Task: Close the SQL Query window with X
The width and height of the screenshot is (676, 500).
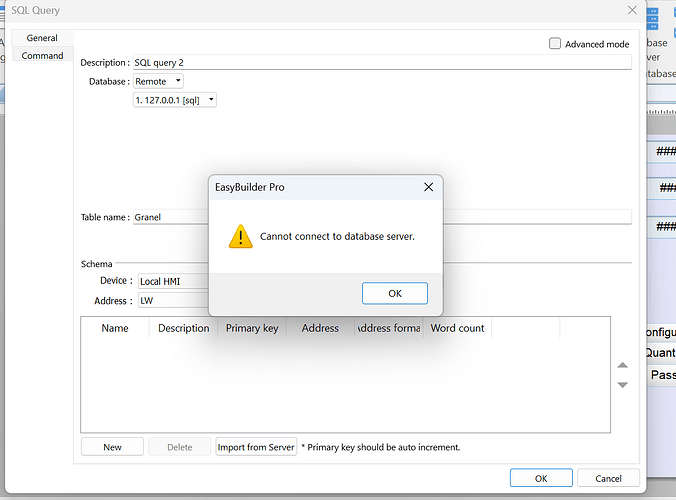Action: tap(632, 10)
